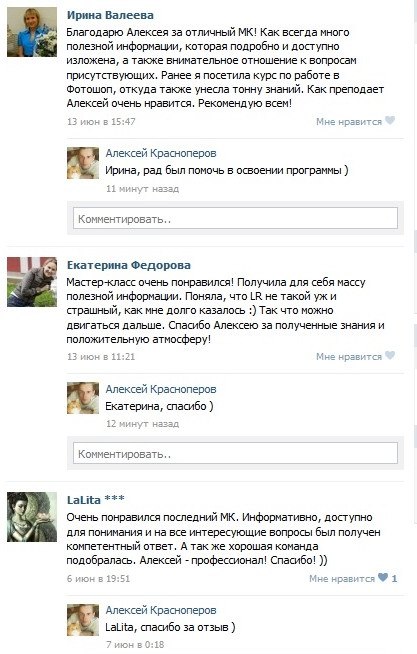Image resolution: width=417 pixels, height=654 pixels.
Task: Like Ирина Валеева's review with heart icon
Action: (x=389, y=121)
